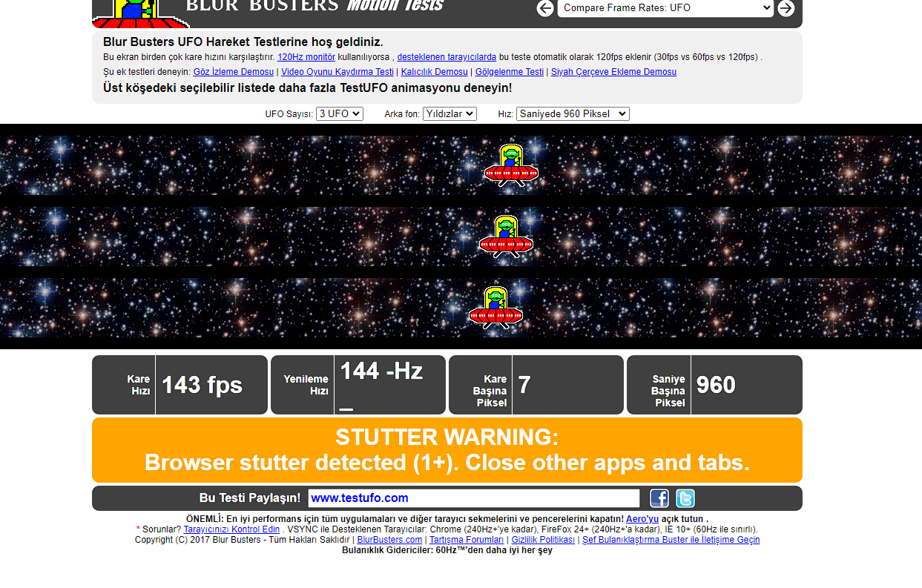Click the Kare Hızı label
The image size is (922, 588).
(139, 385)
